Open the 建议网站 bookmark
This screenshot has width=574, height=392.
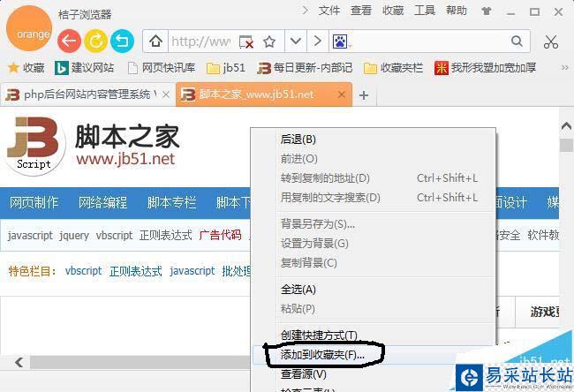[85, 68]
